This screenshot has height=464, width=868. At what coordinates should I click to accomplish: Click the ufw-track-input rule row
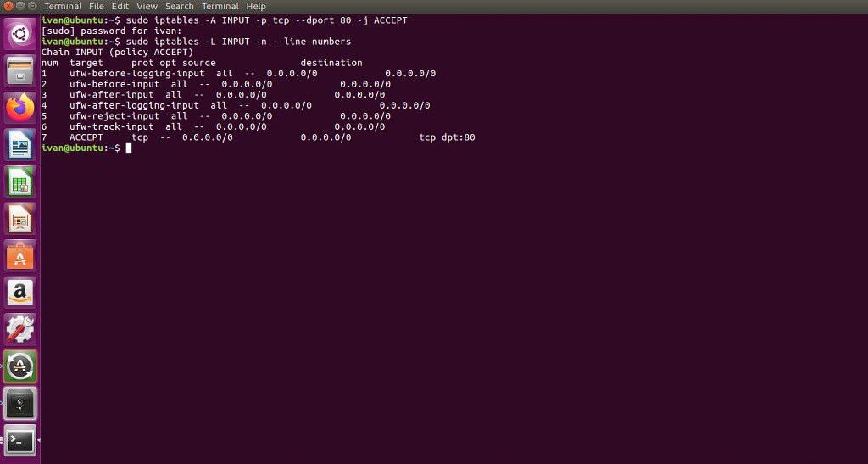click(x=213, y=126)
